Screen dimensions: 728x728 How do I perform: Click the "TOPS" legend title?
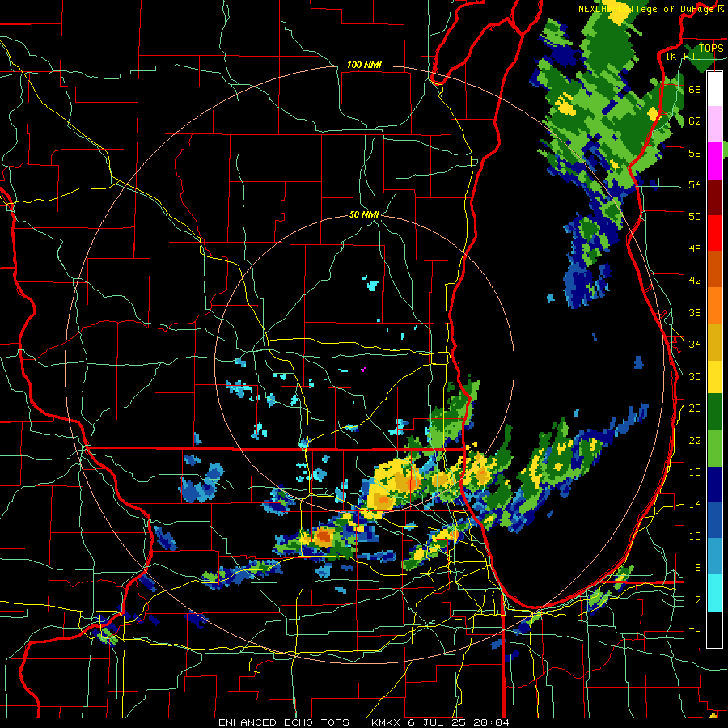tap(711, 48)
